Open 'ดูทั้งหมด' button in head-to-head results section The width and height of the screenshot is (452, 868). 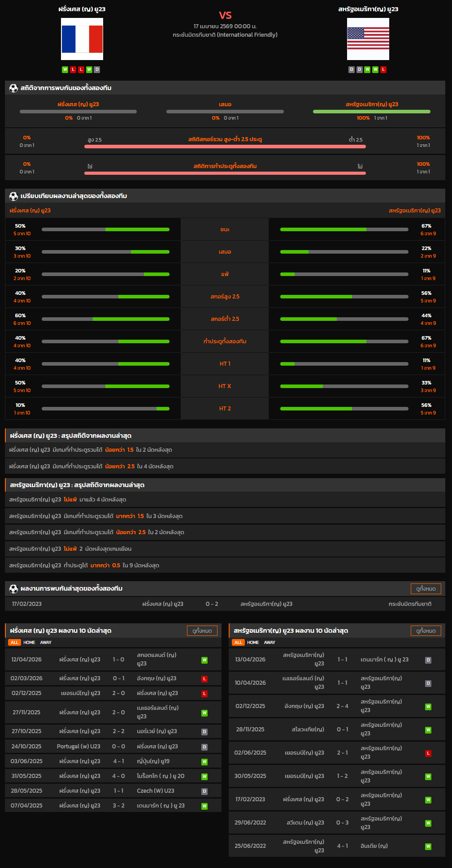click(426, 589)
